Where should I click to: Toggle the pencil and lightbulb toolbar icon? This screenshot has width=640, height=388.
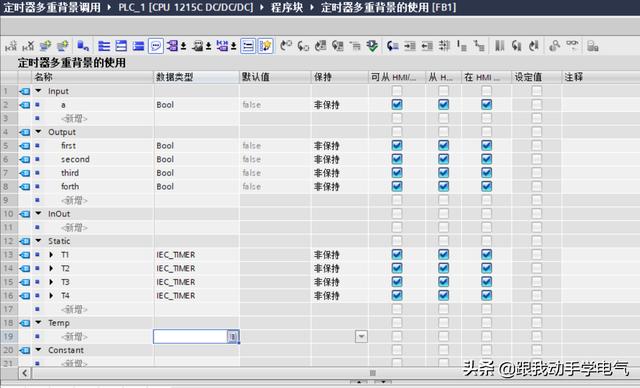pyautogui.click(x=265, y=46)
